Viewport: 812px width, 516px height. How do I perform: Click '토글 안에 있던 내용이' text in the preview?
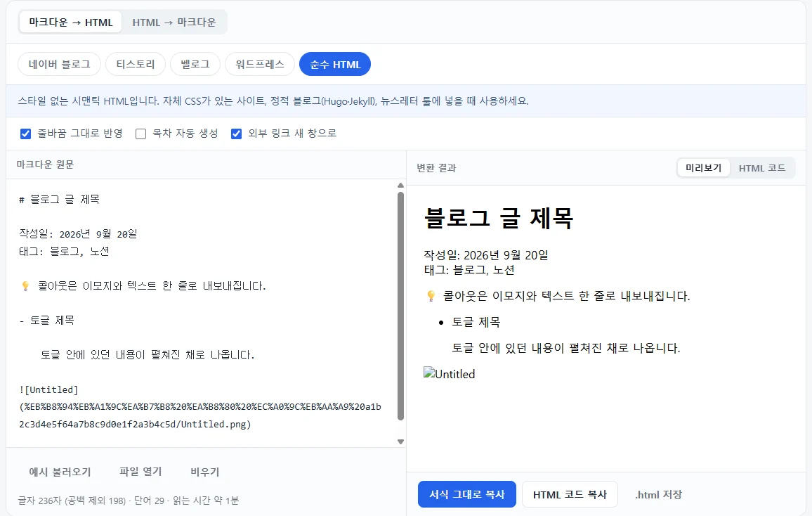[x=565, y=348]
